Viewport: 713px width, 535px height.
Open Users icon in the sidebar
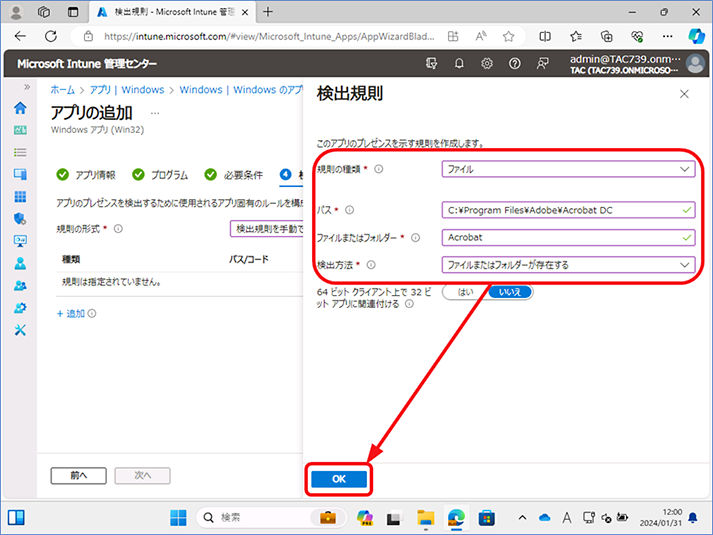[20, 263]
